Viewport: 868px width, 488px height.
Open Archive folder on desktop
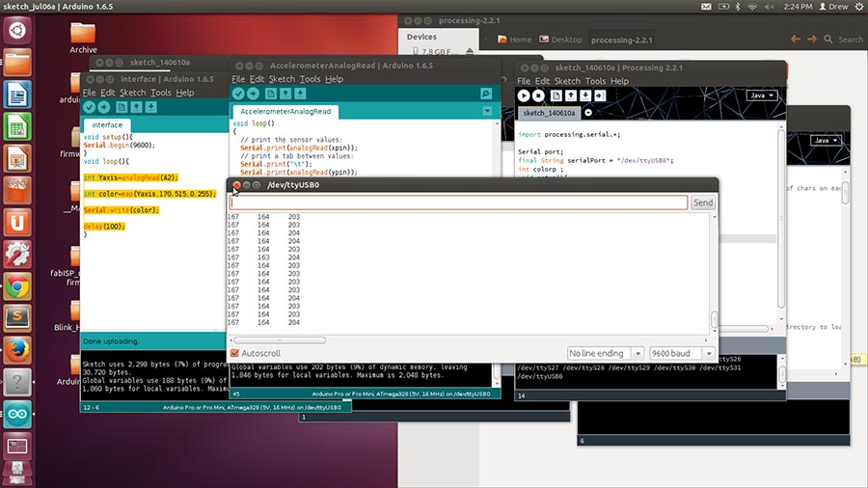click(x=83, y=38)
